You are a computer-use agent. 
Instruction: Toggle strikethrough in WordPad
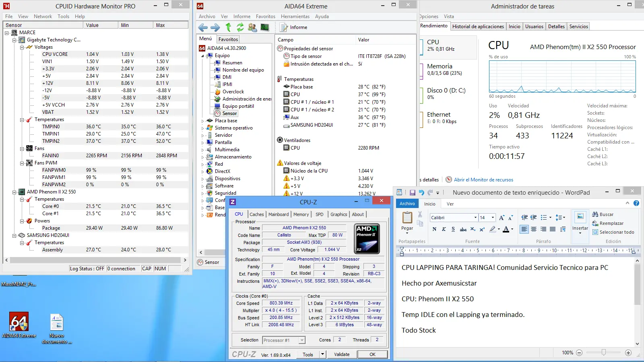463,229
